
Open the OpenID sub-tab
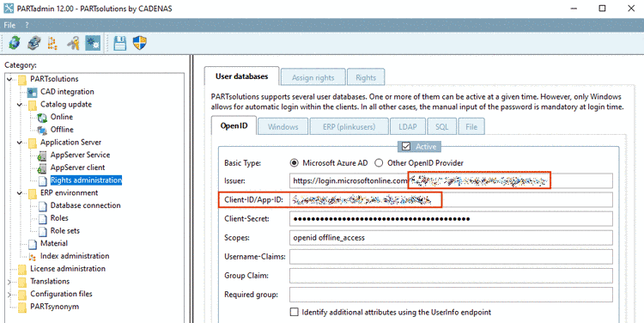234,125
